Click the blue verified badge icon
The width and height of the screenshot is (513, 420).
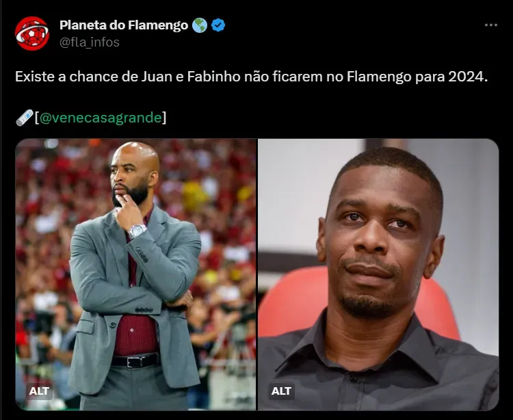(218, 25)
